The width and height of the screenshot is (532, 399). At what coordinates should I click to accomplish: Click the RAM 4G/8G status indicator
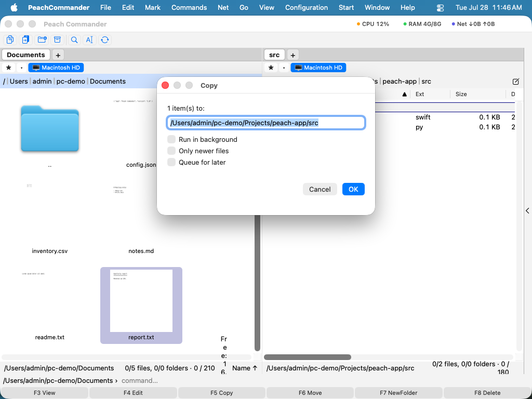coord(422,24)
